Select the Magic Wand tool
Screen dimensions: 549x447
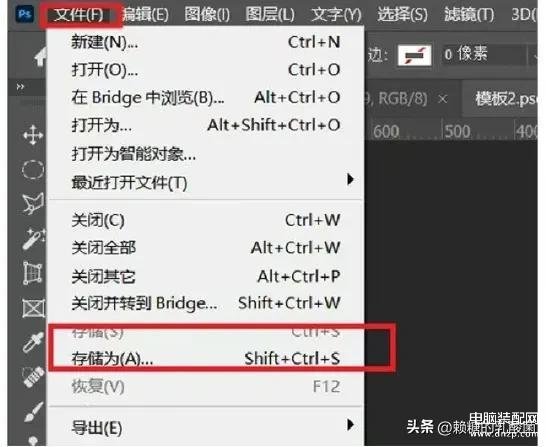[x=33, y=239]
